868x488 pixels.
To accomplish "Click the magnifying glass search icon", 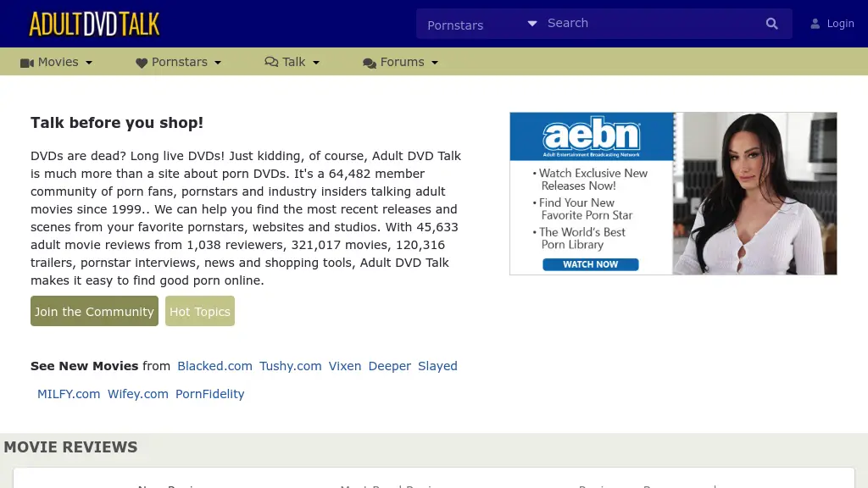I will (771, 24).
